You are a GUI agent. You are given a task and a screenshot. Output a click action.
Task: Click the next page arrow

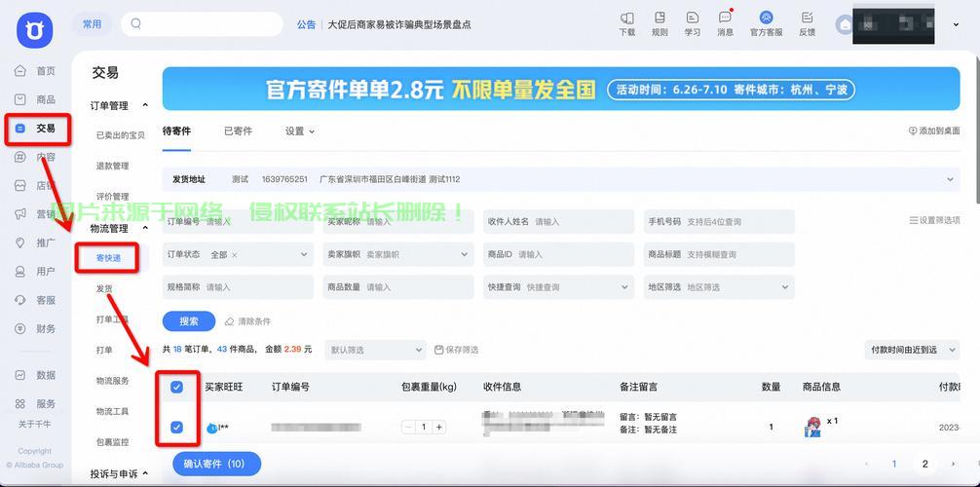953,464
